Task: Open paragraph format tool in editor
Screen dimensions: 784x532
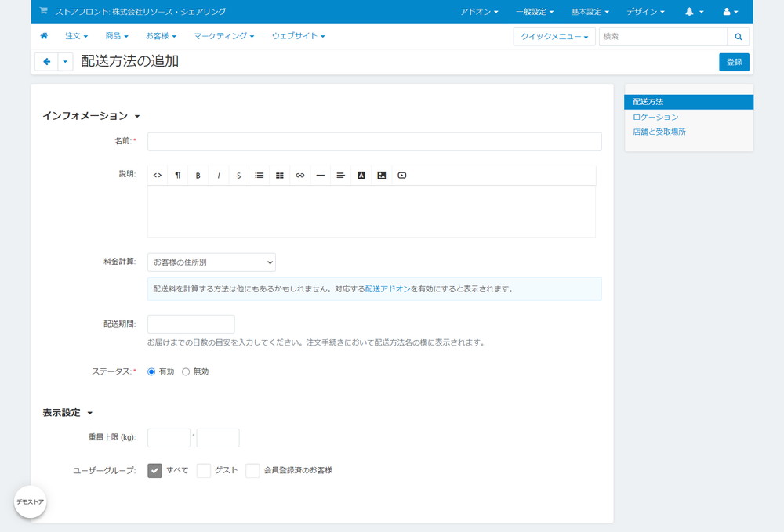Action: pos(177,176)
